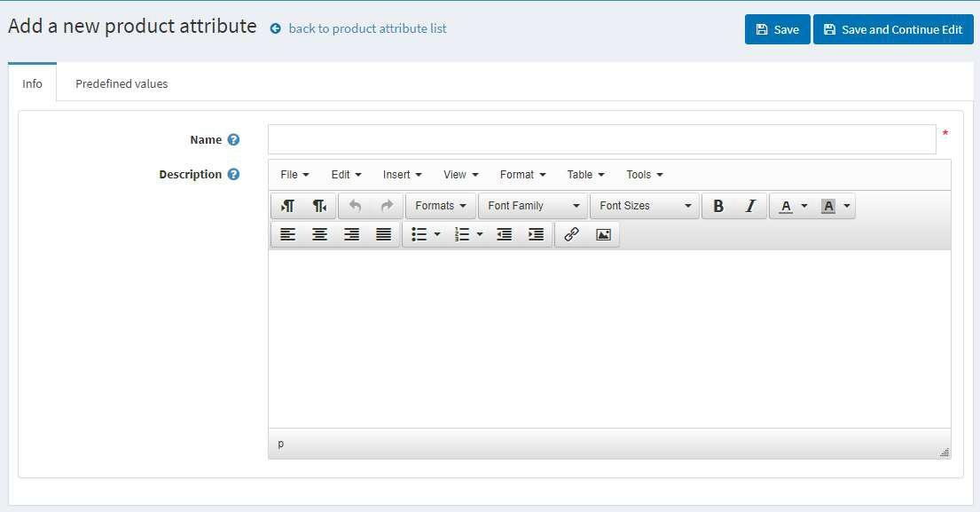This screenshot has height=512, width=980.
Task: Click the Description help icon
Action: (x=233, y=175)
